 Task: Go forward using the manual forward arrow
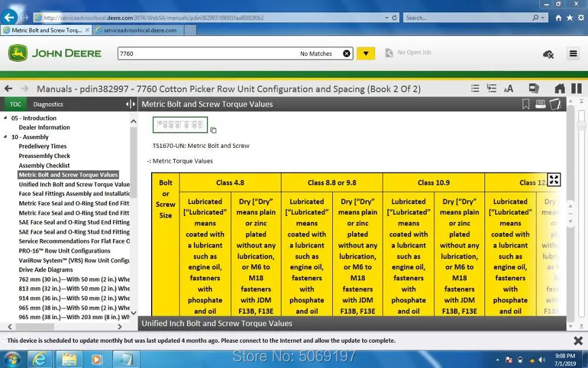24,89
